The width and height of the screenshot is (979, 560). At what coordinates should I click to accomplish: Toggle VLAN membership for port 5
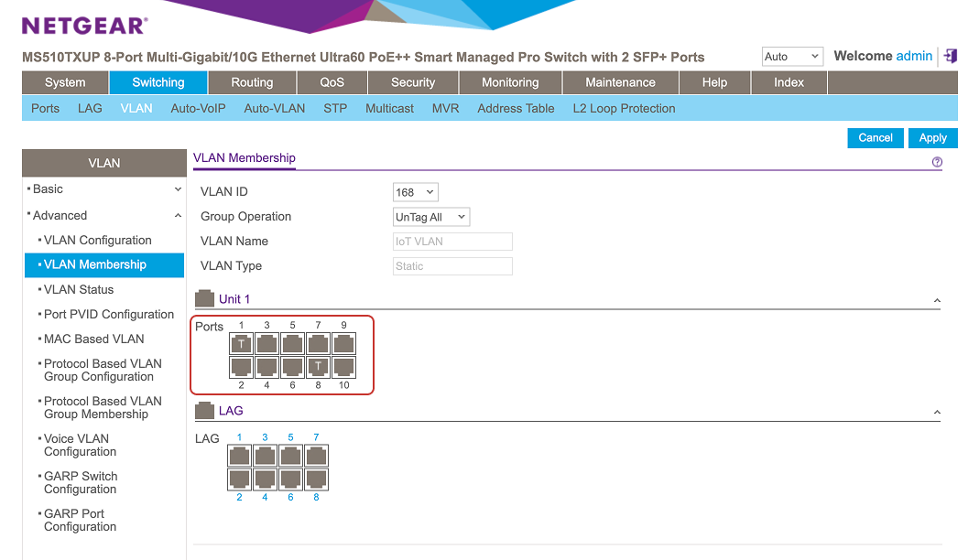(x=292, y=344)
